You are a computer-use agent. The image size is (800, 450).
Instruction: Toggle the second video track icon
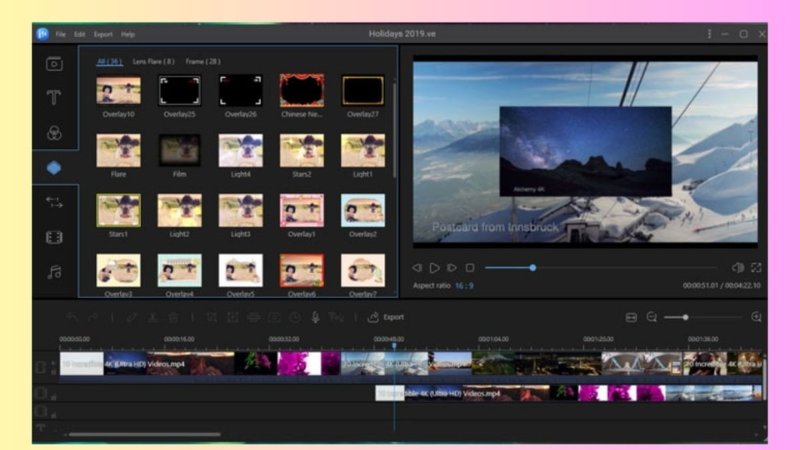(41, 393)
